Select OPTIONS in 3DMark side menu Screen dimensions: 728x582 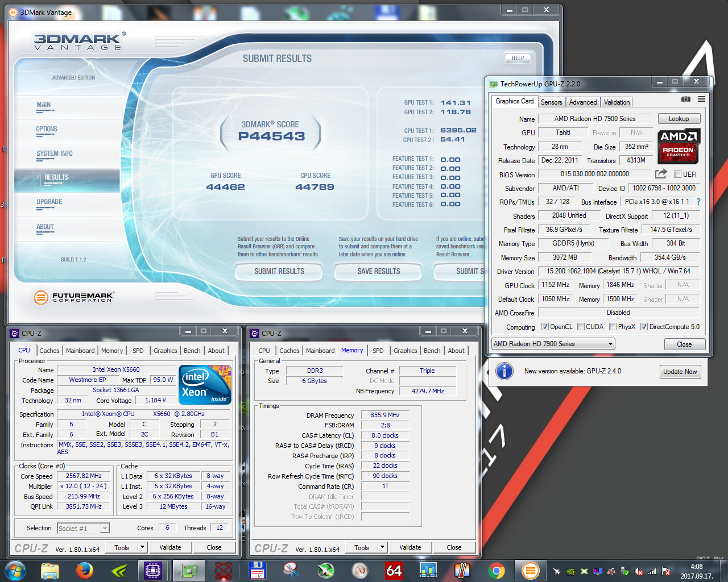[x=47, y=129]
